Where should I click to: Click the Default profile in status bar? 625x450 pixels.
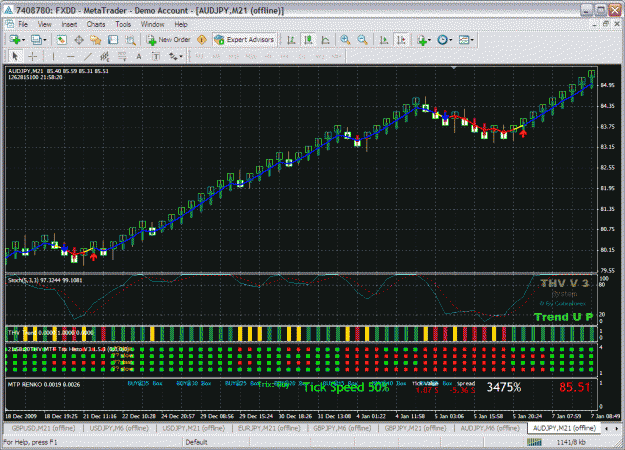(x=197, y=442)
